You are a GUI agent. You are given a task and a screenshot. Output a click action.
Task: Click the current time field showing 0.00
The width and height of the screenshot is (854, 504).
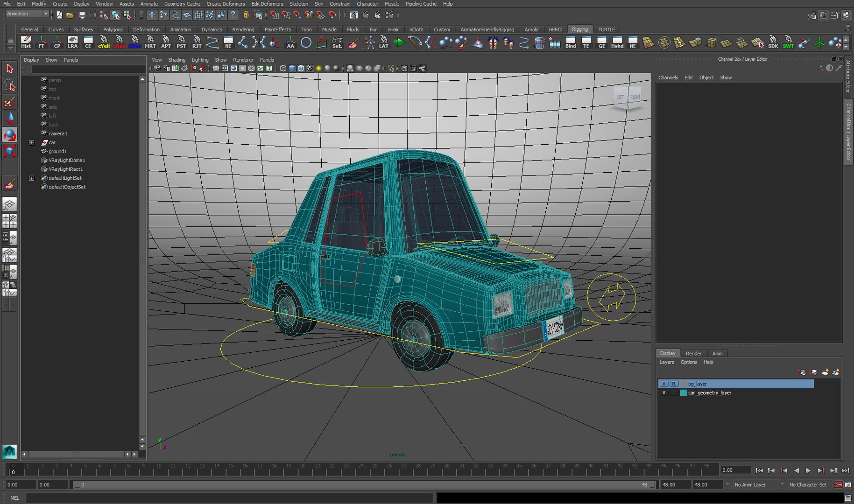click(x=735, y=470)
